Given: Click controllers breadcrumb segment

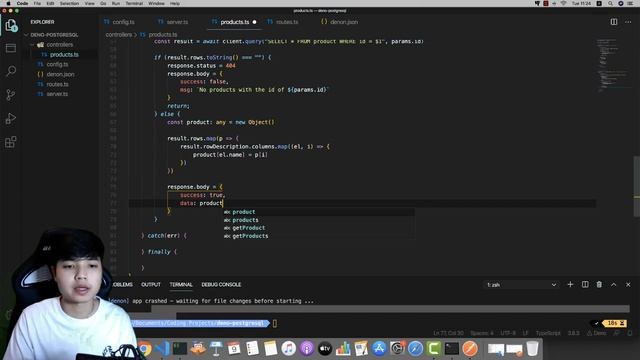Looking at the screenshot, I should tap(118, 35).
